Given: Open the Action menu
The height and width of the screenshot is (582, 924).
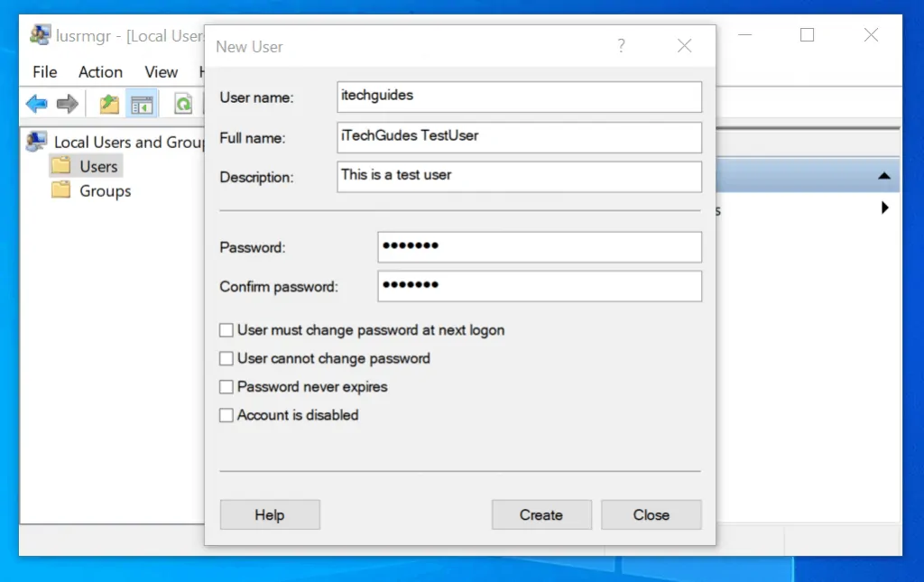Looking at the screenshot, I should (100, 71).
